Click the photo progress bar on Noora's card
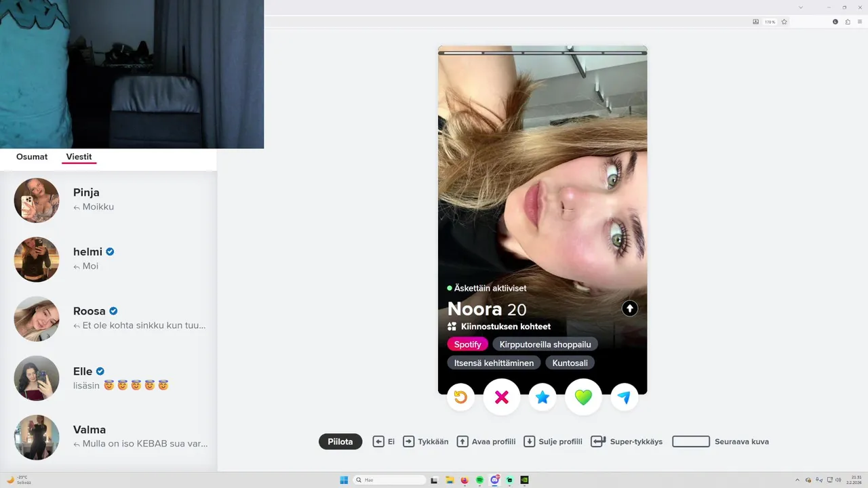Screen dimensions: 868x488 [x=542, y=52]
